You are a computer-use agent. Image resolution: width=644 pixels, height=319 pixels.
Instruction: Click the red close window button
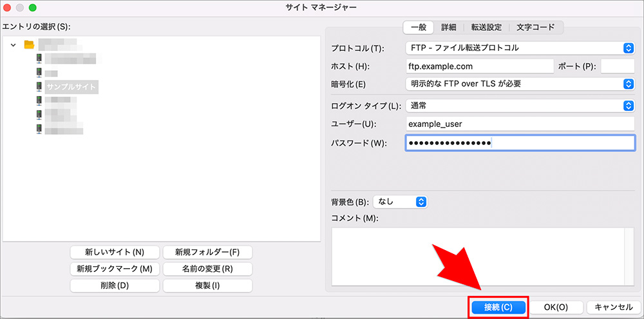[x=7, y=7]
